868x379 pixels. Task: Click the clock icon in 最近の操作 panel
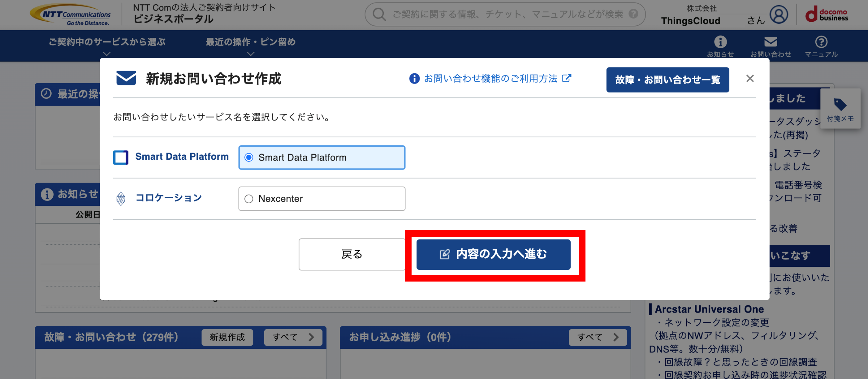tap(46, 94)
